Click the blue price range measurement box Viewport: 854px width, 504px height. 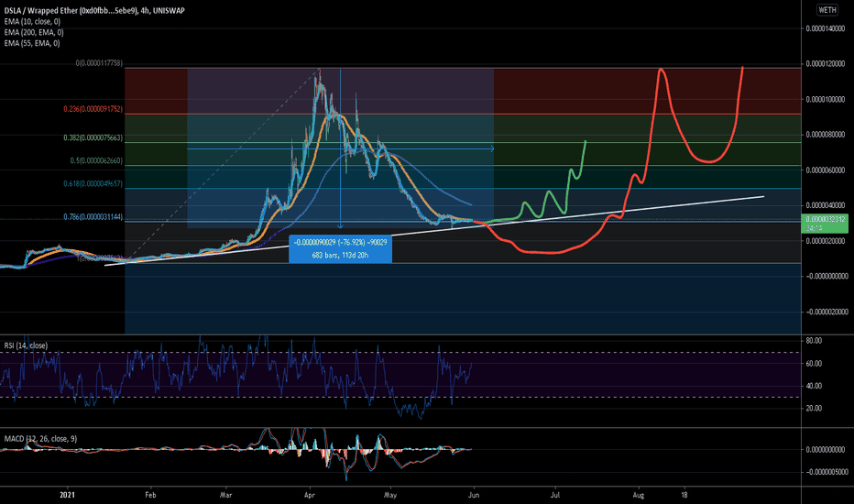pyautogui.click(x=340, y=248)
